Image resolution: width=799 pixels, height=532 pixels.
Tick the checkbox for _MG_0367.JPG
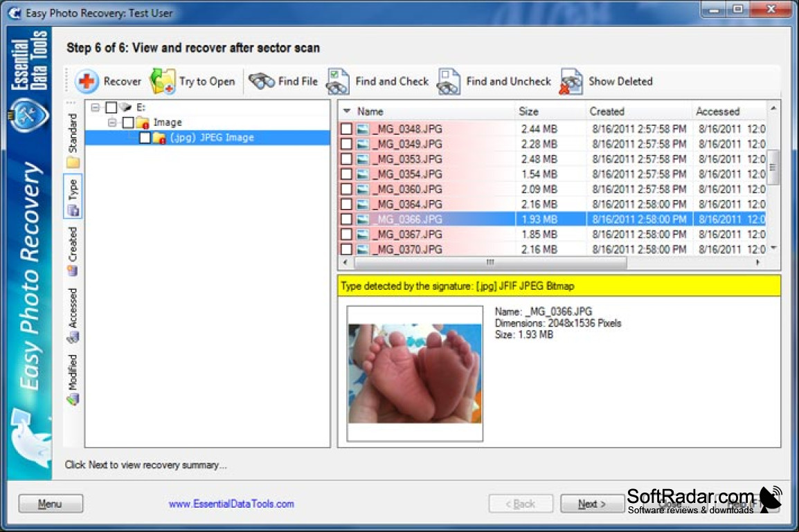click(x=346, y=235)
